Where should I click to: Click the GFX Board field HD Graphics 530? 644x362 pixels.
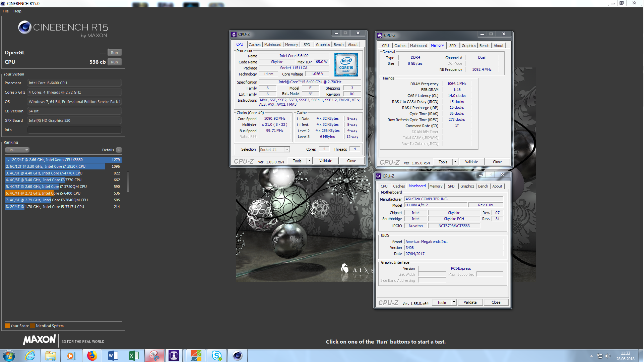click(74, 120)
